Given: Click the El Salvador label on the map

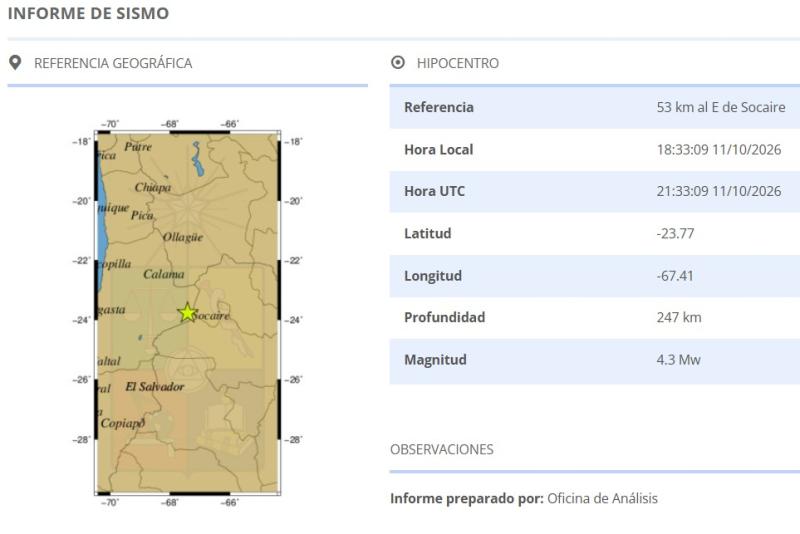Looking at the screenshot, I should point(155,387).
